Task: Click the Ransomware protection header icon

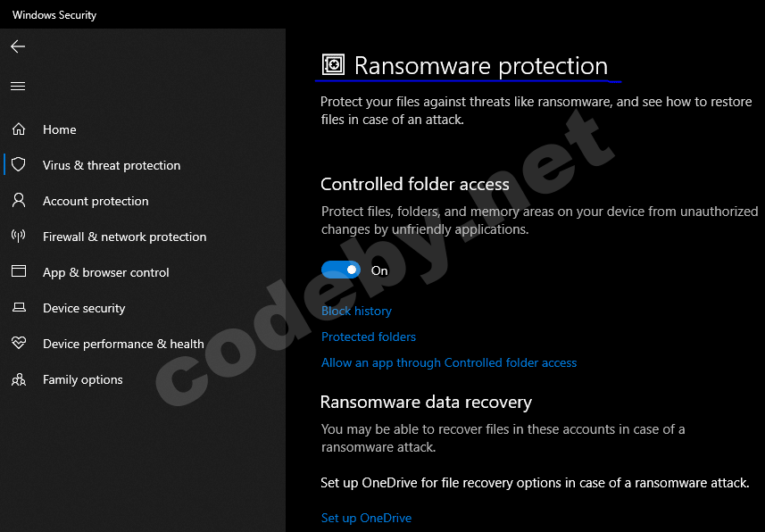Action: pos(333,65)
